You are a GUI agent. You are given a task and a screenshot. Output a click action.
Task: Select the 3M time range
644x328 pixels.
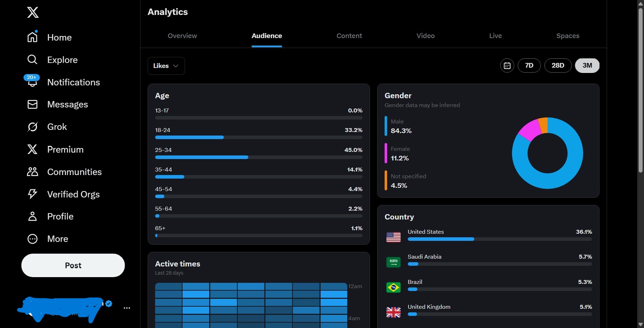587,65
